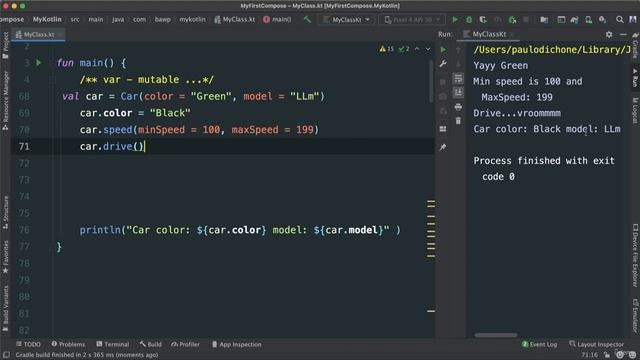
Task: Click the bottom yellow marker on the error stripe
Action: click(x=431, y=311)
